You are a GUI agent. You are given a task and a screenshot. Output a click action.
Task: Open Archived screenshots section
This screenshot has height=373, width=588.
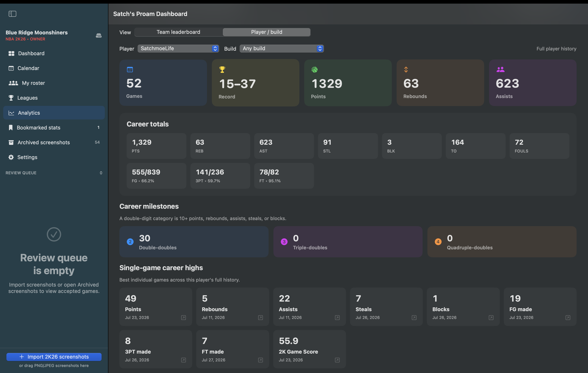pos(54,142)
